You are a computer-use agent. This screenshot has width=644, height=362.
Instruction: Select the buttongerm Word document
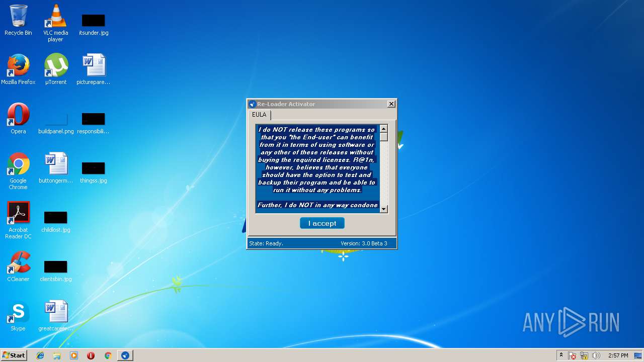point(56,168)
